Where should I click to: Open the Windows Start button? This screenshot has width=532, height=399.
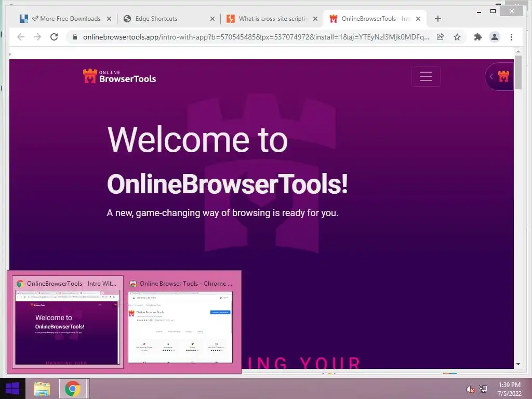[x=12, y=389]
